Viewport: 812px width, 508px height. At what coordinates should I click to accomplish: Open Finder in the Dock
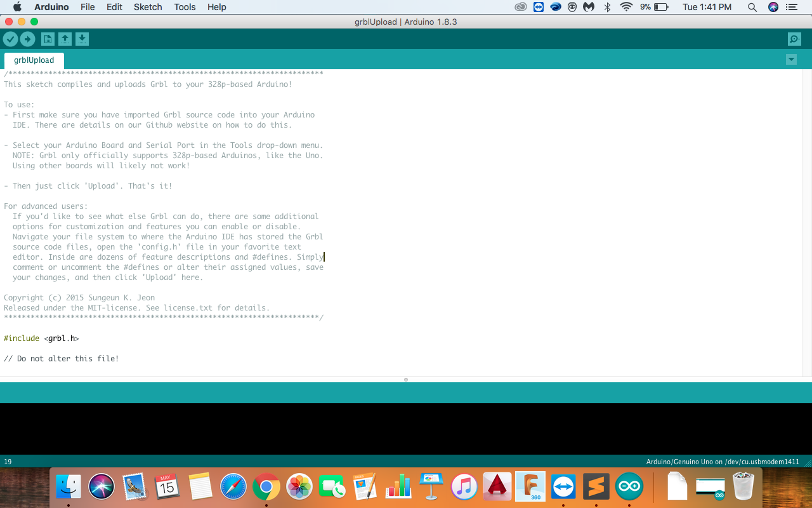point(69,487)
